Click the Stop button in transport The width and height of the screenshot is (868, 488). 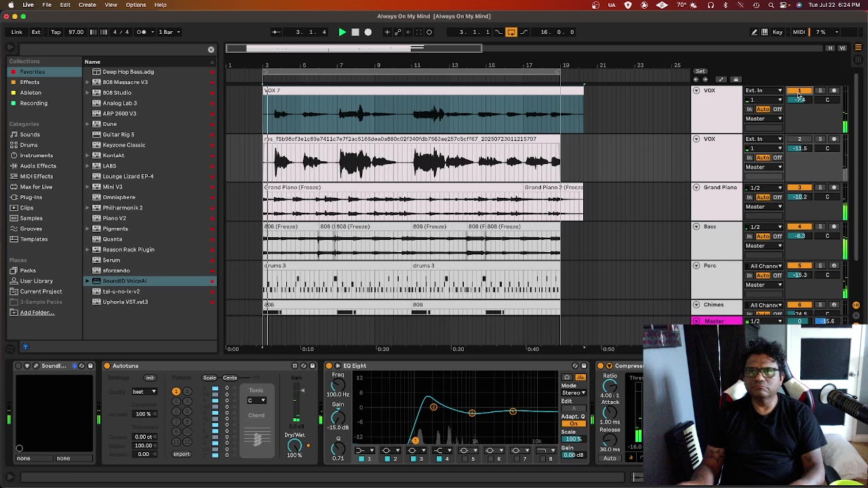pos(355,32)
